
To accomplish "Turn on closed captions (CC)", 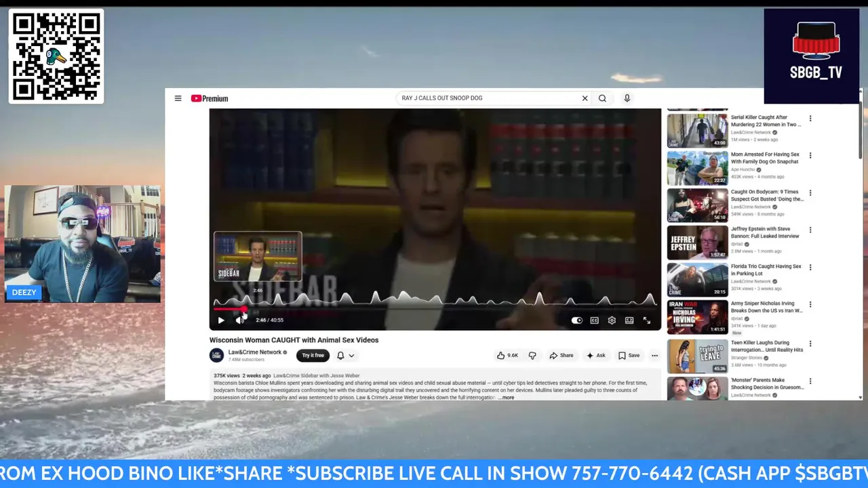I will (594, 320).
